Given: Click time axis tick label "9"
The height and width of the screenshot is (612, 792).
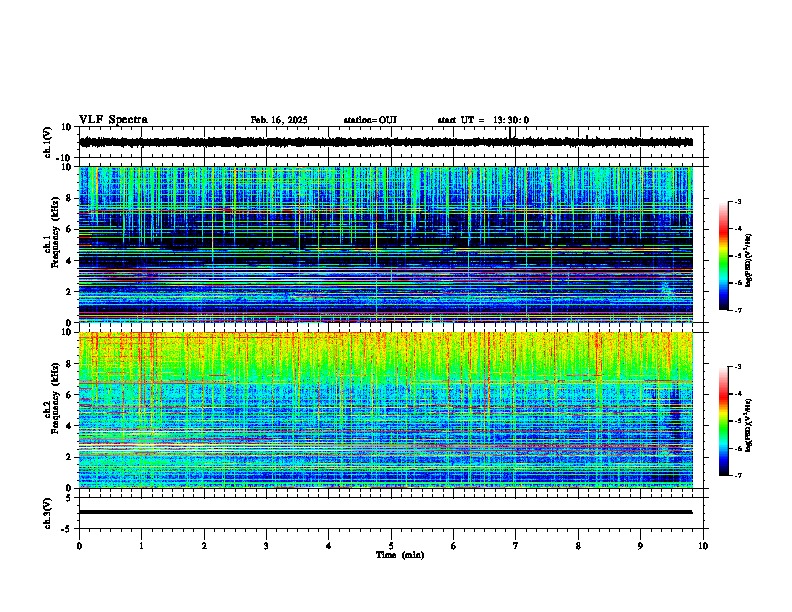Looking at the screenshot, I should click(x=640, y=546).
